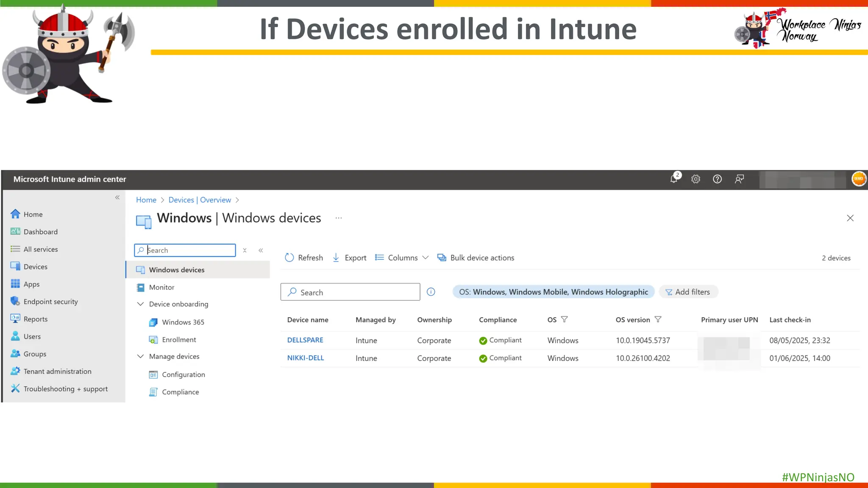The height and width of the screenshot is (488, 868).
Task: Open the notifications bell icon
Action: [674, 179]
